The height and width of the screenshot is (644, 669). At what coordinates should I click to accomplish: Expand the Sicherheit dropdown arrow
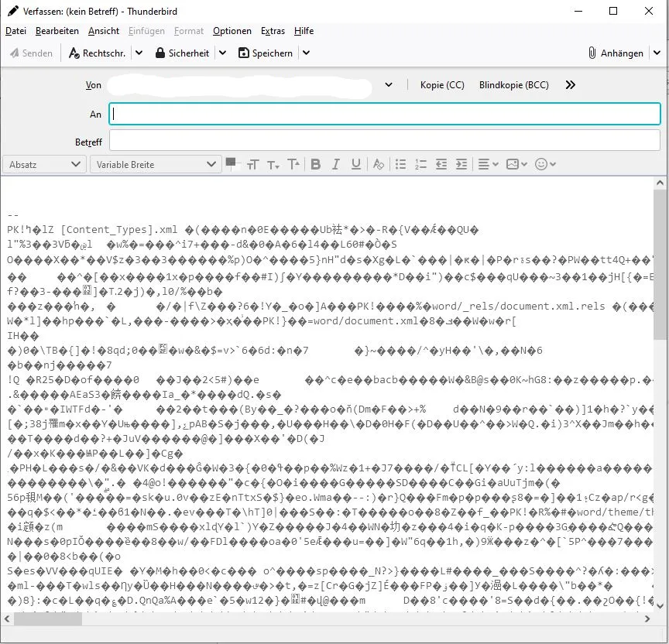coord(222,53)
